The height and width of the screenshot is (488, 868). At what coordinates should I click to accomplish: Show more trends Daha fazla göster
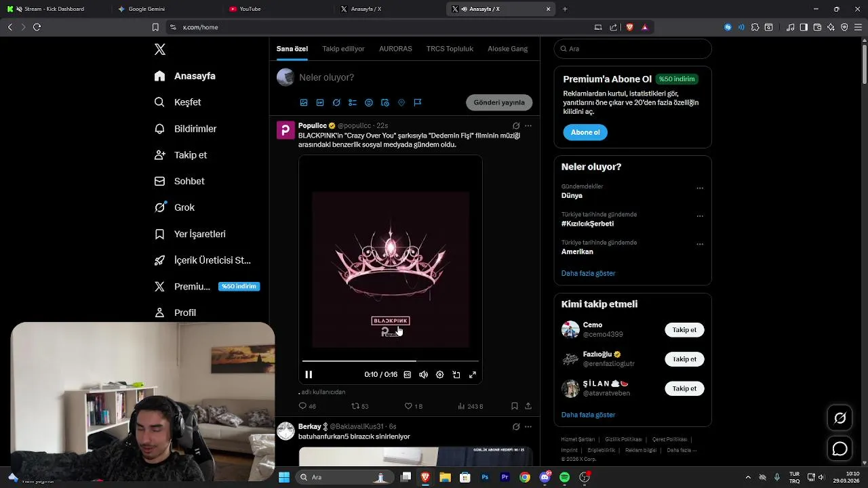click(x=588, y=273)
